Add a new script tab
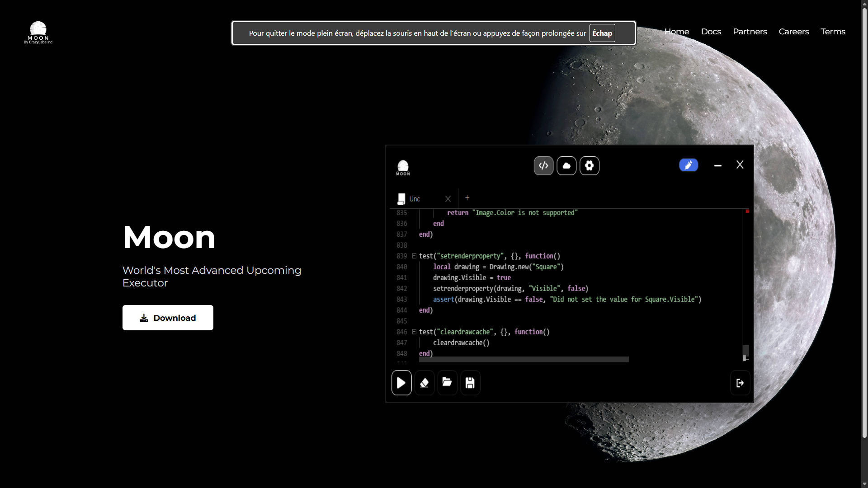 click(x=467, y=198)
